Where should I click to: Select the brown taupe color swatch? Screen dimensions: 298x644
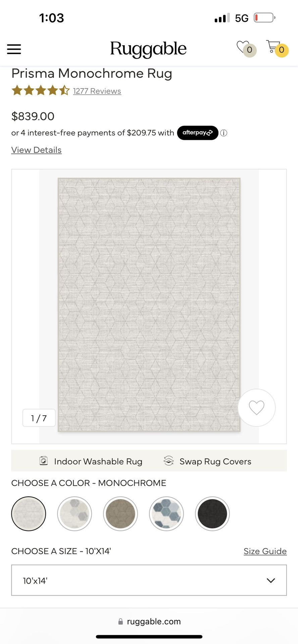click(120, 514)
